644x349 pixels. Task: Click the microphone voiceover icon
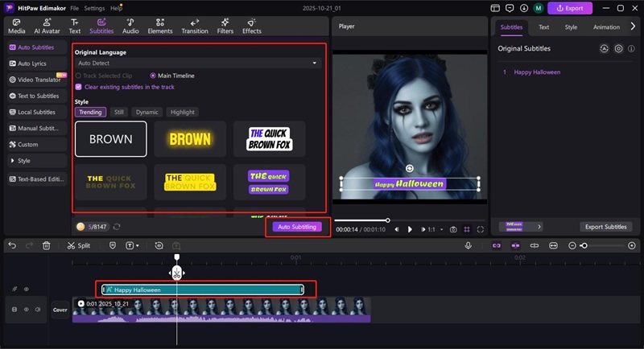click(x=468, y=245)
